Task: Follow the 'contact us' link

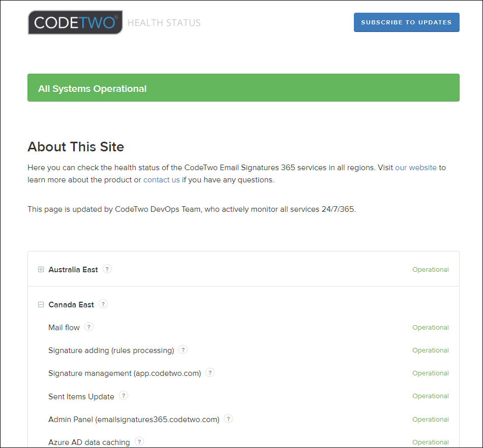Action: pos(161,180)
